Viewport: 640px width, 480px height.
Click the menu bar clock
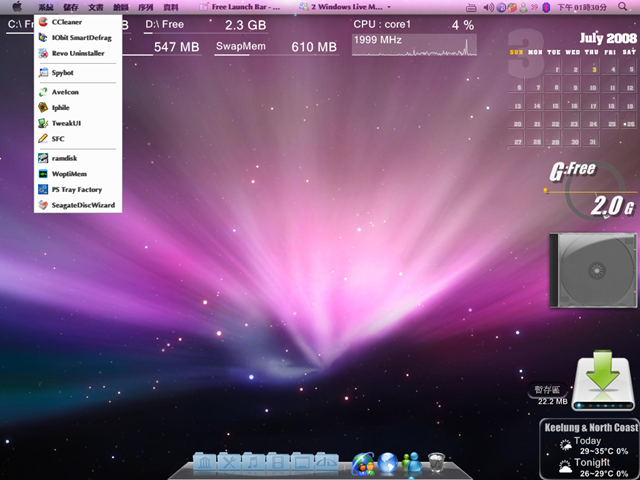(x=582, y=7)
